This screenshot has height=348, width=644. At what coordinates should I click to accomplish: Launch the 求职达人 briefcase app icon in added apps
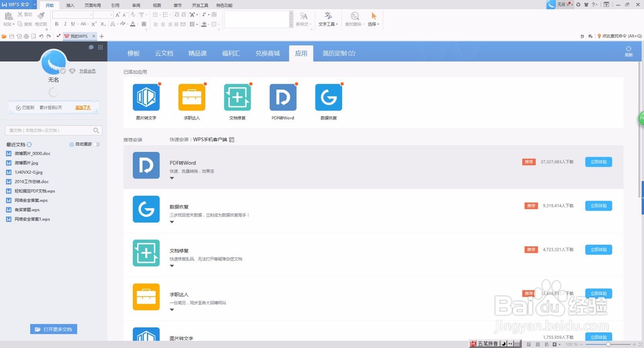pyautogui.click(x=192, y=97)
